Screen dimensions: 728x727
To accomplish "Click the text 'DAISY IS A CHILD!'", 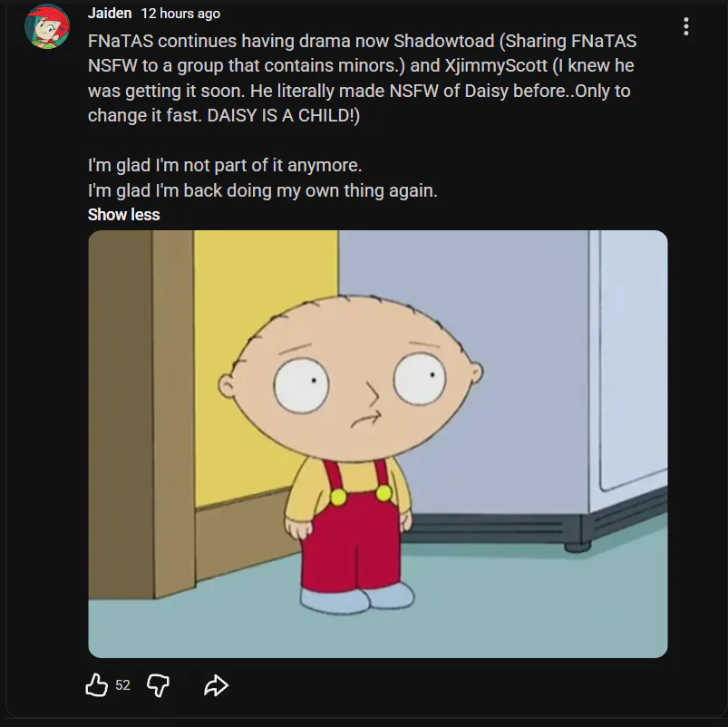I will click(x=283, y=115).
